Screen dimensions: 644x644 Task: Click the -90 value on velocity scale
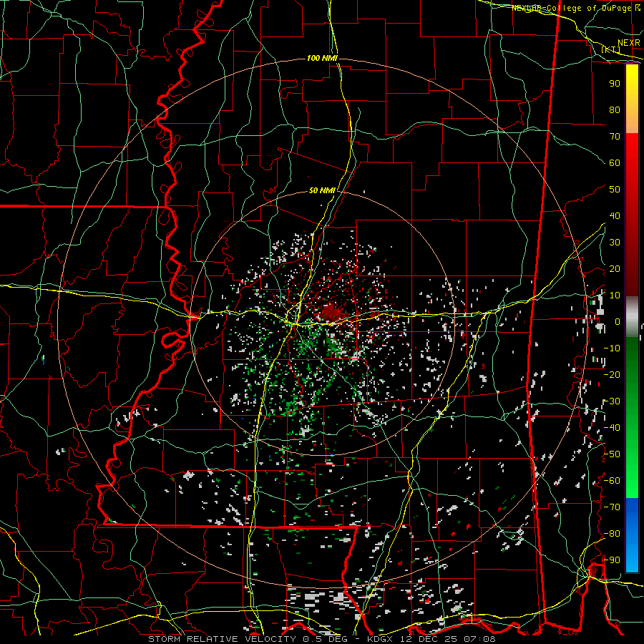(x=612, y=560)
